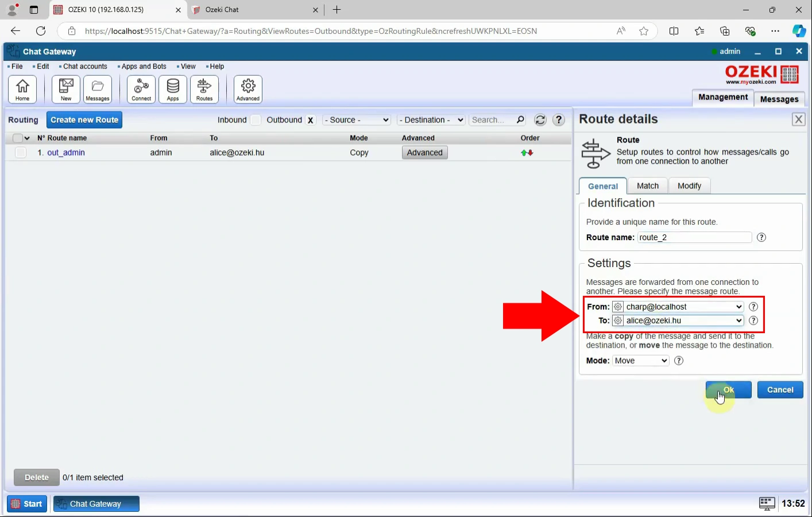Expand the header selection arrow

tap(27, 138)
